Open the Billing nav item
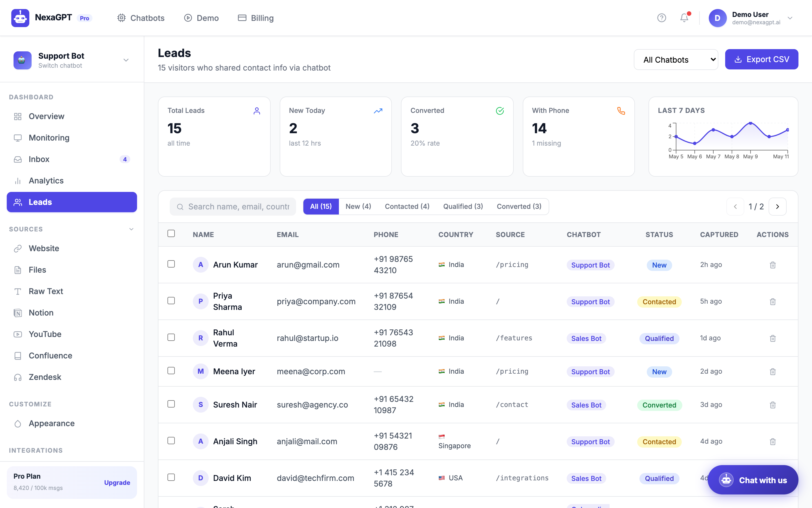This screenshot has height=508, width=812. pos(256,18)
